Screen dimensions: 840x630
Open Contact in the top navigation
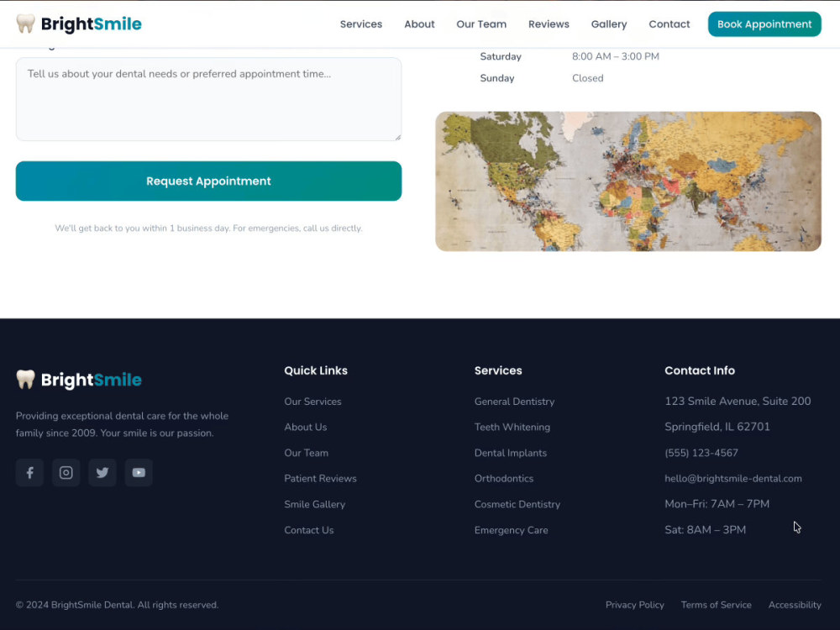pos(669,24)
